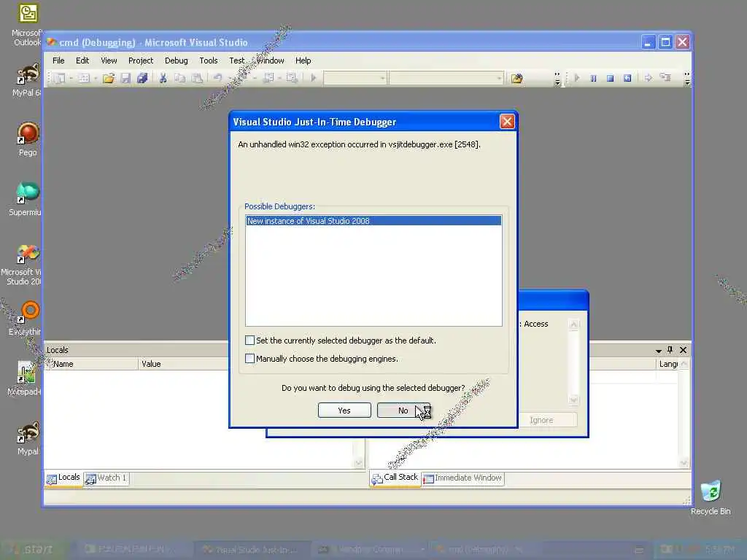This screenshot has width=747, height=560.
Task: Open the Project menu
Action: coord(141,61)
